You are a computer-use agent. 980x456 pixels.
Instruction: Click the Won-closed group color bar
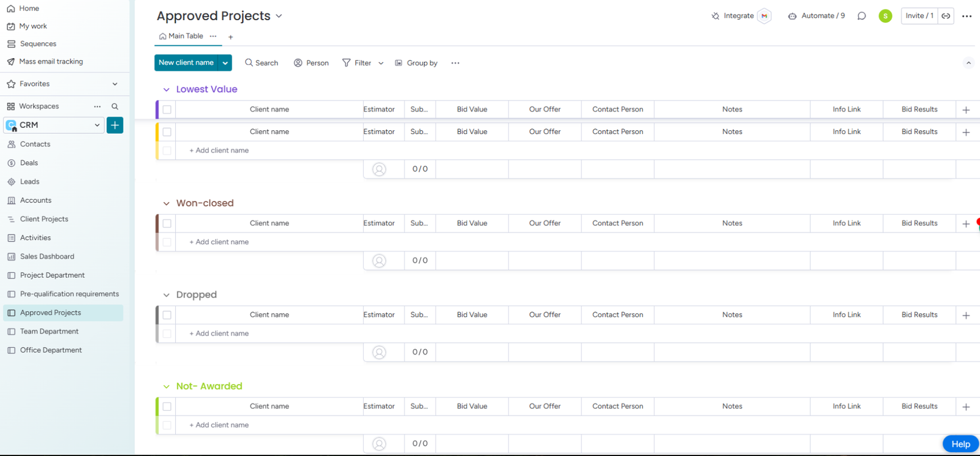(x=157, y=223)
